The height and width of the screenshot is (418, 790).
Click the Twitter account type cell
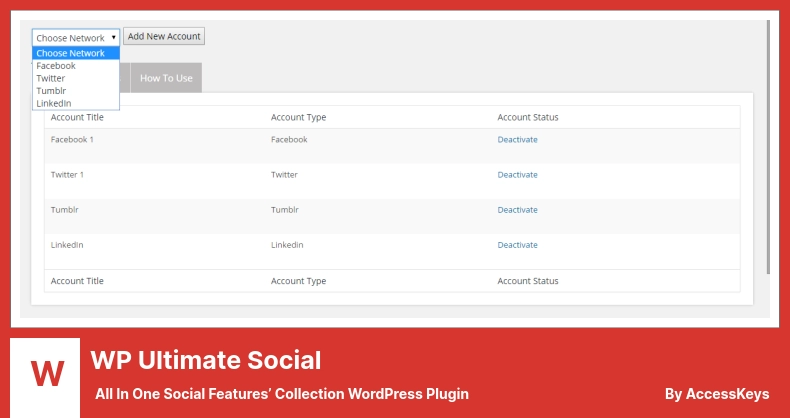pos(284,175)
